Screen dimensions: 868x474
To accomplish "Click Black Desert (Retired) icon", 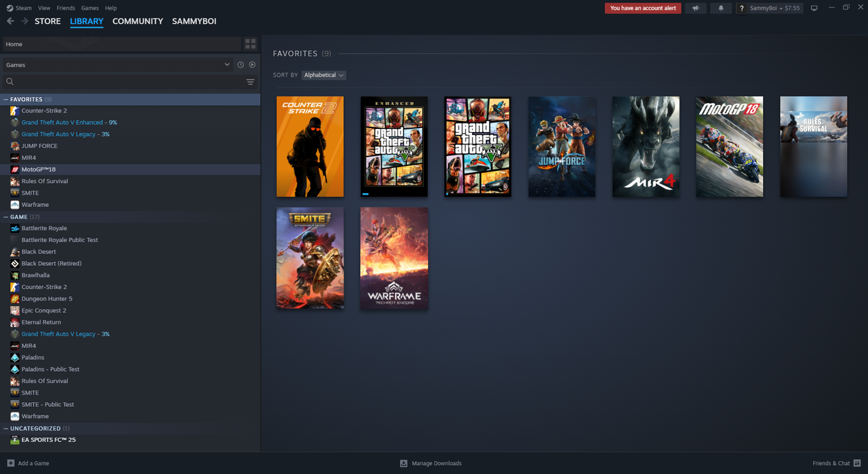I will [15, 264].
